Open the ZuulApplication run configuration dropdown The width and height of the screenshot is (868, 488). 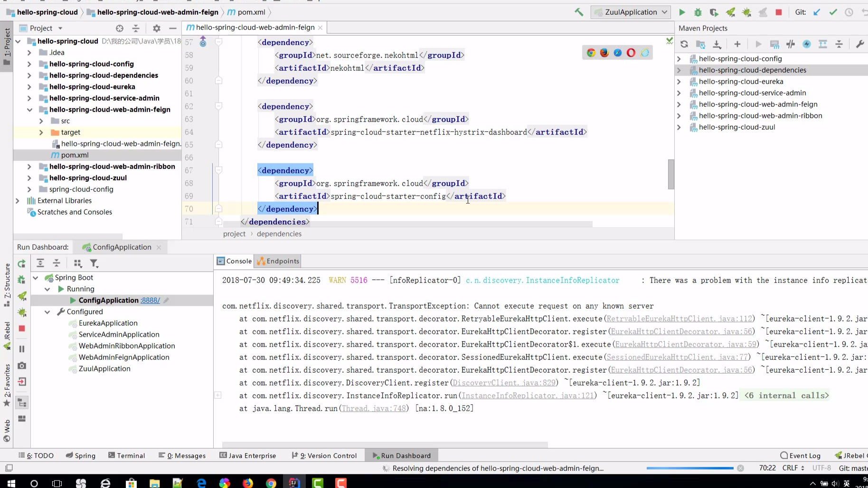tap(631, 12)
